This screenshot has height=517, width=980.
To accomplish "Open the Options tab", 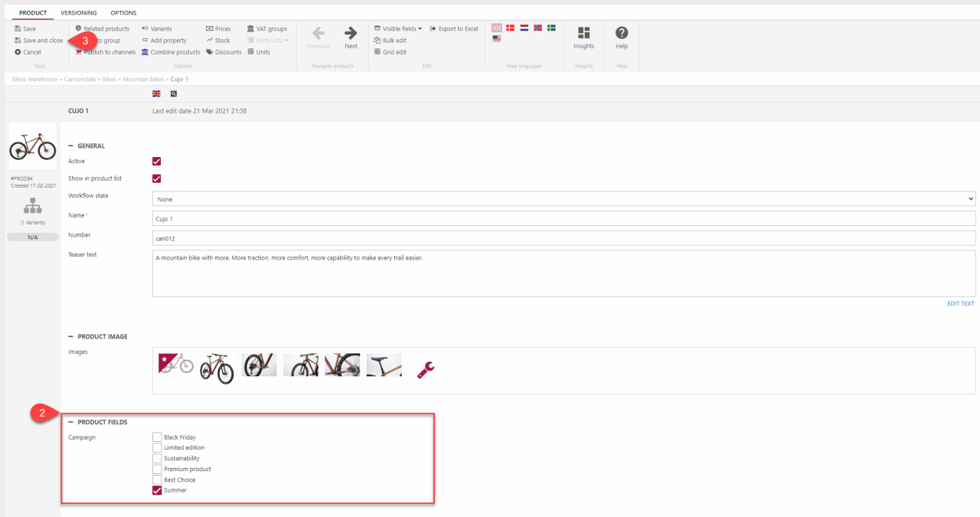I will (123, 13).
